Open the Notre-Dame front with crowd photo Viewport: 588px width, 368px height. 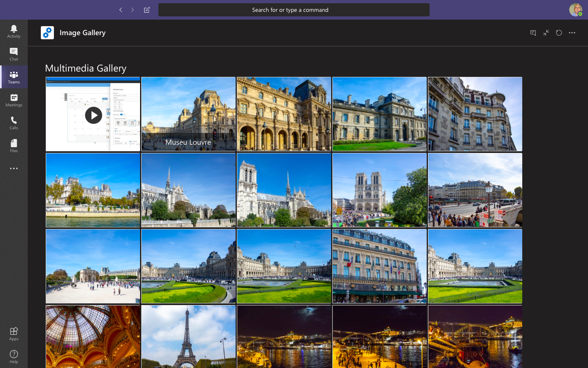click(380, 190)
